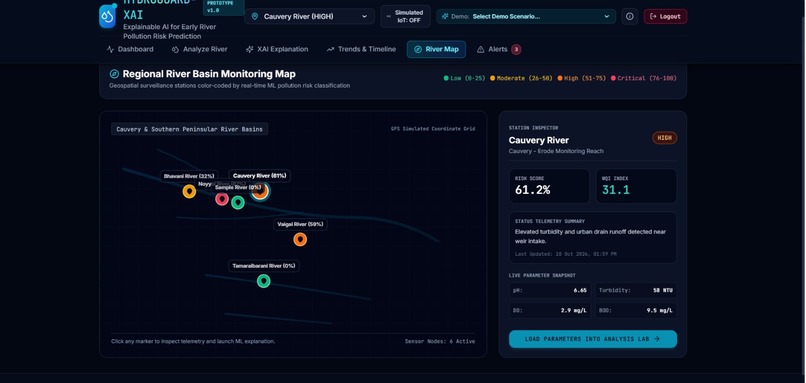Click the Prototype v1.0 badge
This screenshot has width=806, height=383.
coord(224,7)
